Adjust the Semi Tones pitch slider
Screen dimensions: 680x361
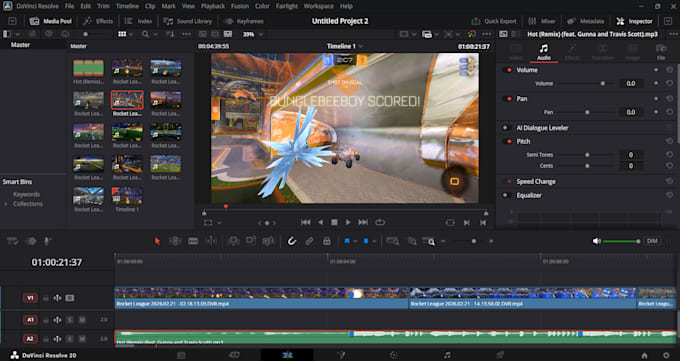coord(587,155)
